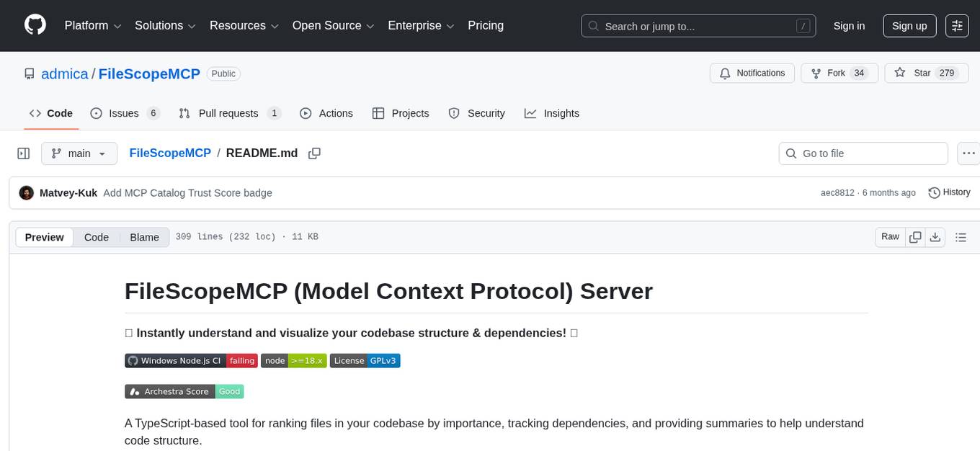The image size is (980, 451).
Task: Click the Sign up button
Action: [909, 25]
